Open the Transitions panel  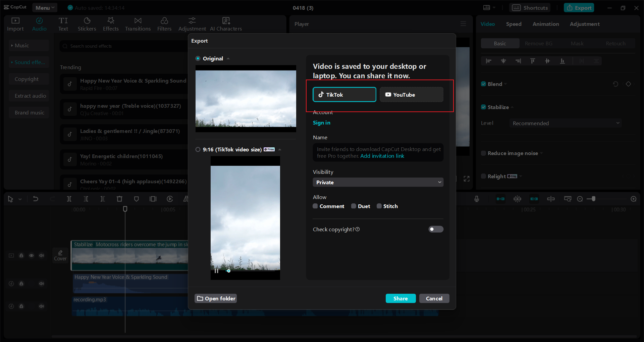(x=138, y=24)
